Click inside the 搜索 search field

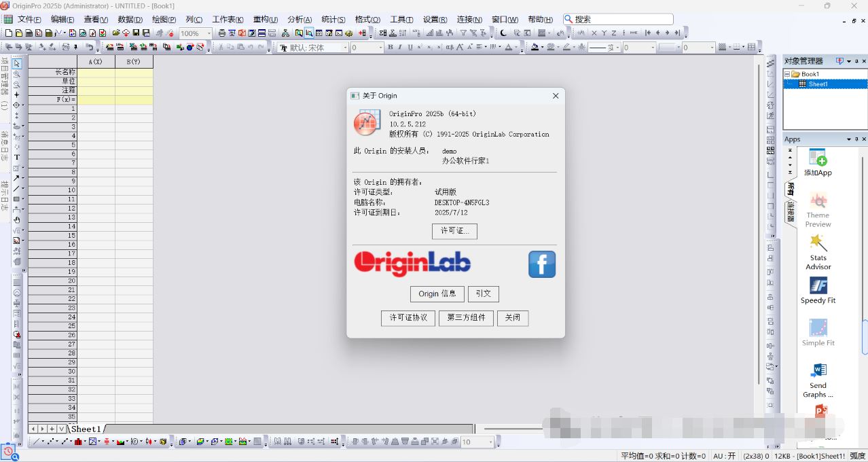(x=618, y=19)
